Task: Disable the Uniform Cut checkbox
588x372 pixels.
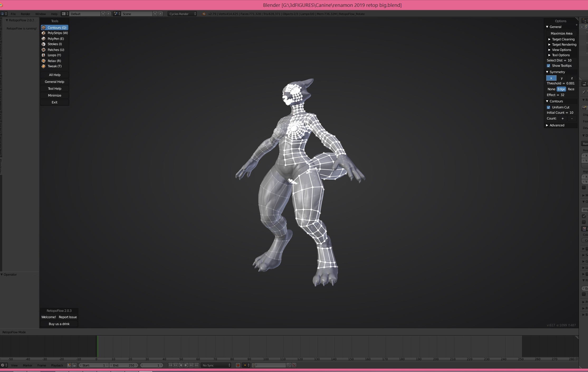Action: [x=548, y=107]
